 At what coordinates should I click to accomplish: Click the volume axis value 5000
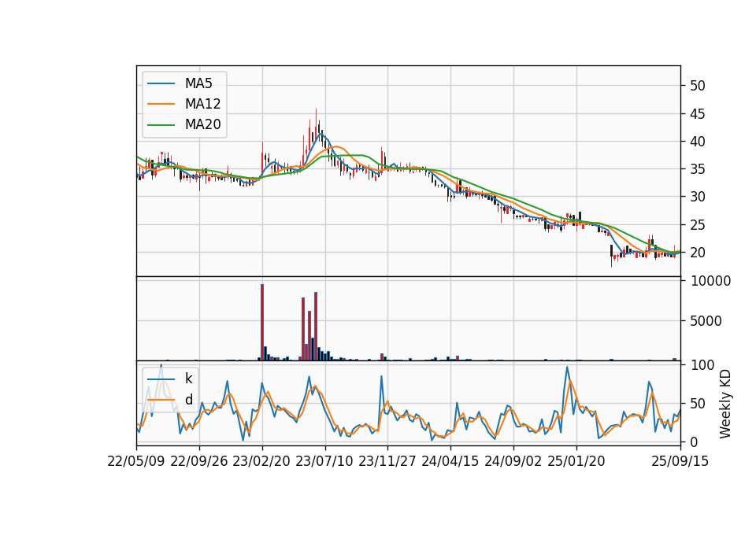pyautogui.click(x=706, y=321)
